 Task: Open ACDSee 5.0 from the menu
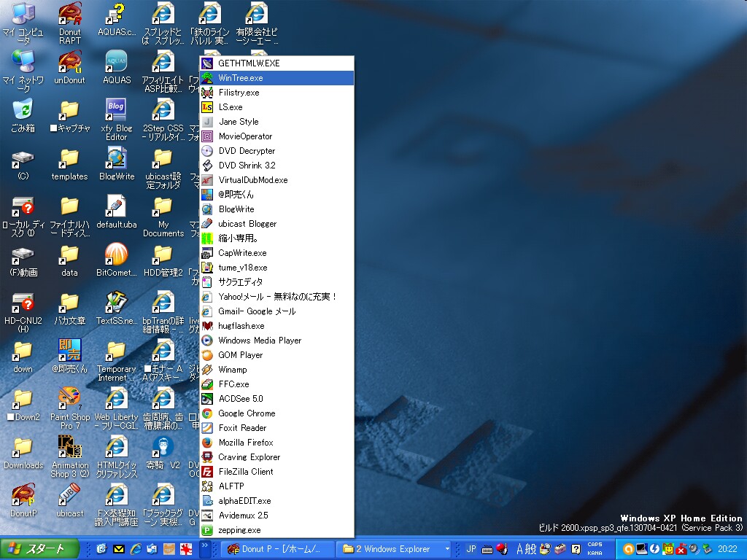point(276,399)
